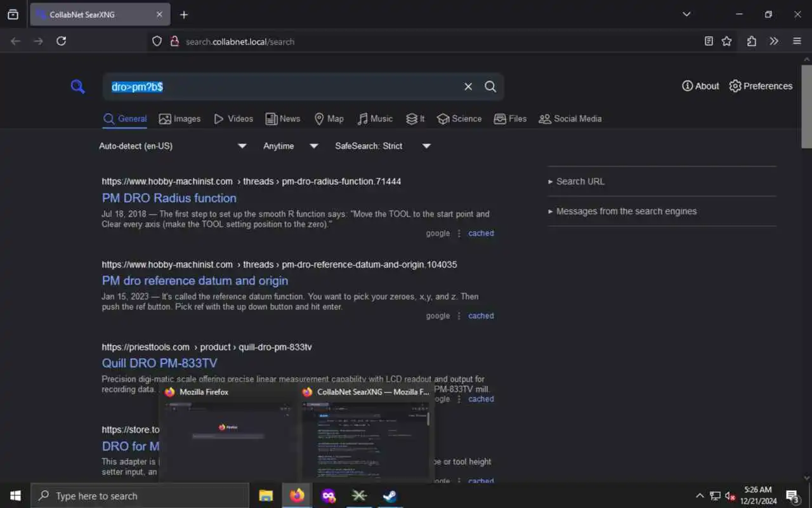
Task: Switch to the News tab
Action: tap(283, 119)
